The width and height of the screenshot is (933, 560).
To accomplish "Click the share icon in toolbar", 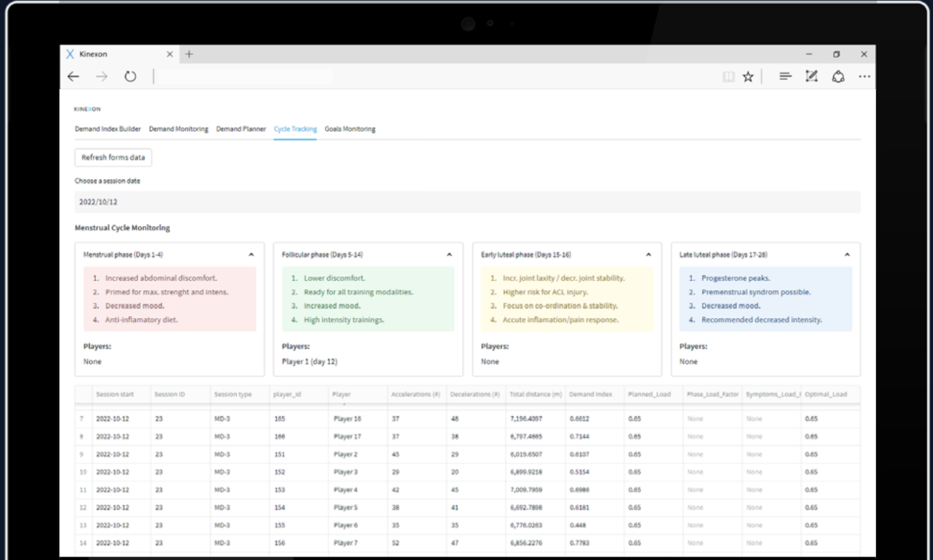I will coord(838,76).
